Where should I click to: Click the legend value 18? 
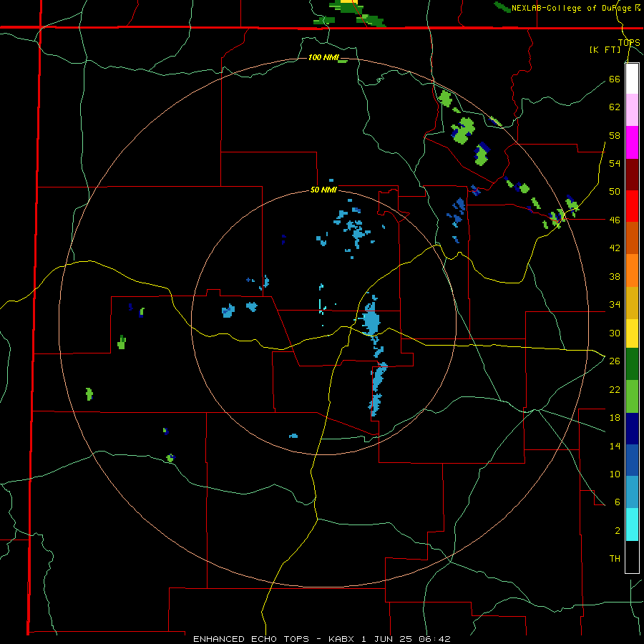[615, 418]
